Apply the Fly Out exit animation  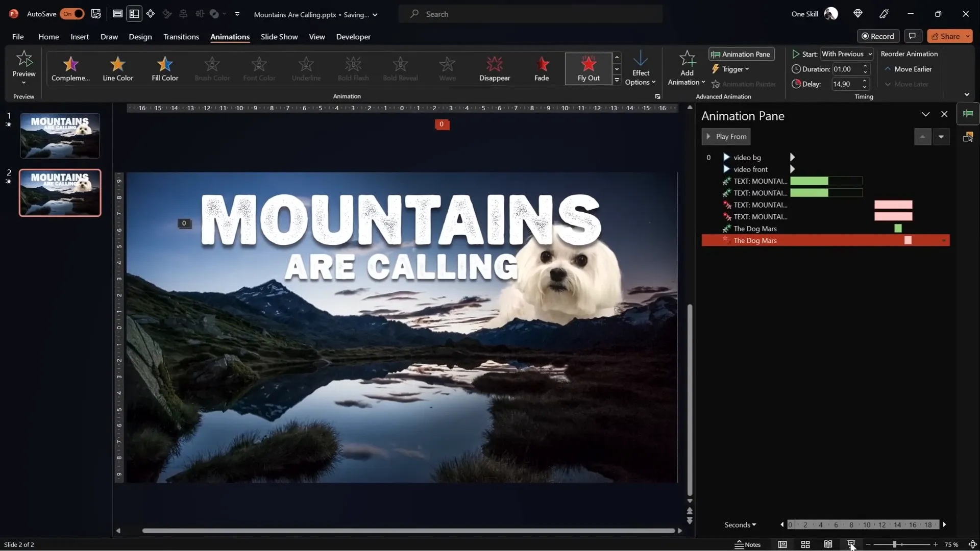(588, 68)
